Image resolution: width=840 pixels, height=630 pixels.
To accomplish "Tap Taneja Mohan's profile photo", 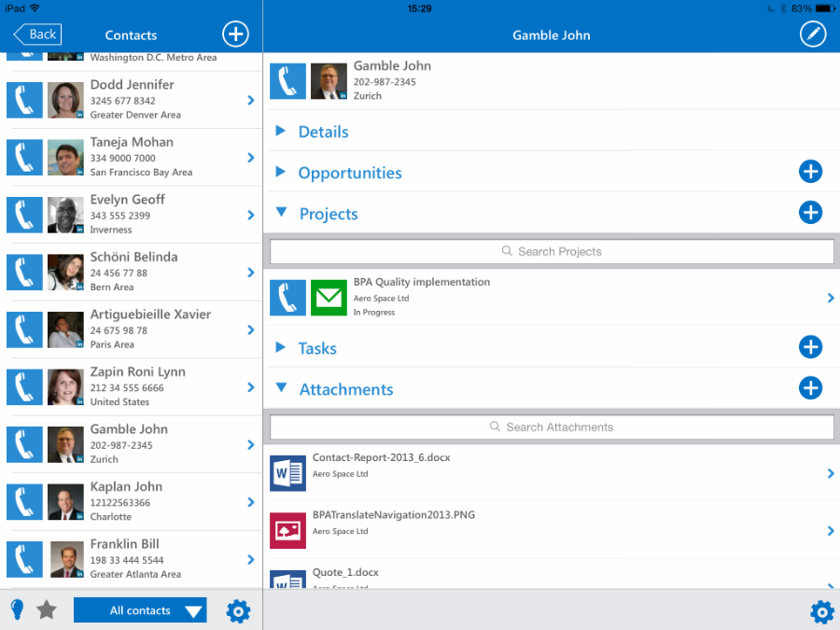I will point(65,157).
